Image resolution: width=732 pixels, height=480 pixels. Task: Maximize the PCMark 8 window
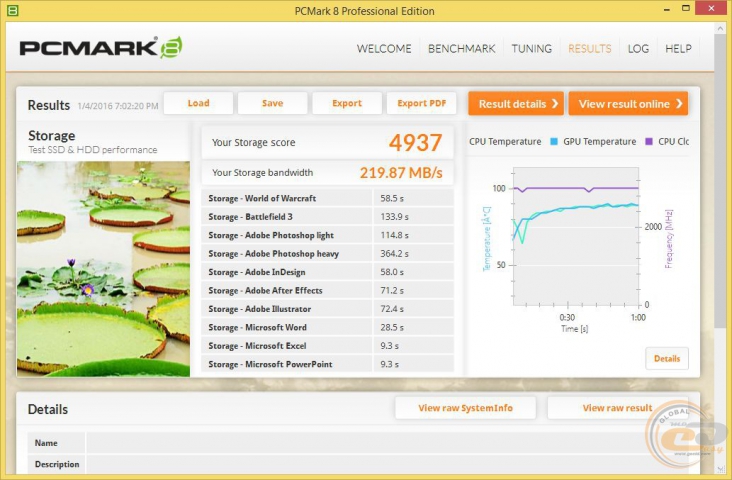685,8
